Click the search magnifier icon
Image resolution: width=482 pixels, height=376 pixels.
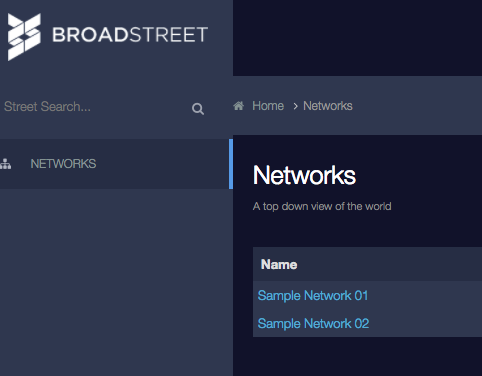(x=198, y=109)
